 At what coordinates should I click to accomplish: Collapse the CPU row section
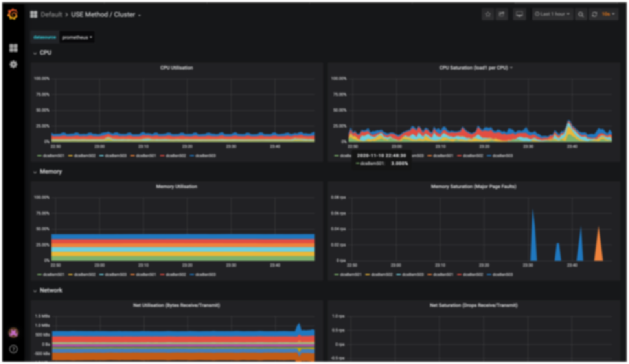45,53
